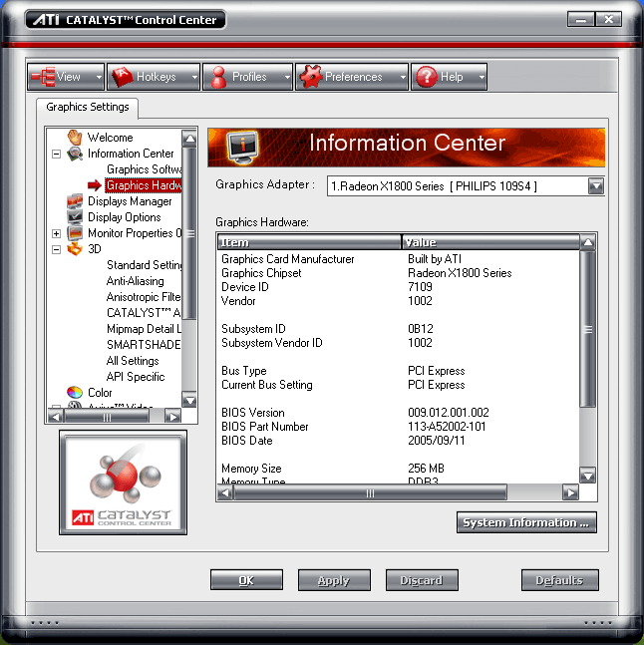
Task: Click the Bus Type row
Action: [399, 371]
